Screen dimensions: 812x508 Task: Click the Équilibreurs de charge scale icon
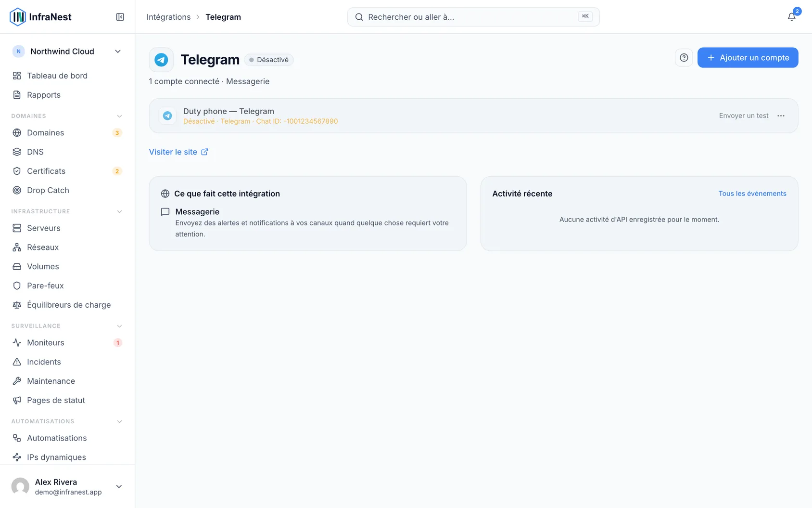[17, 305]
